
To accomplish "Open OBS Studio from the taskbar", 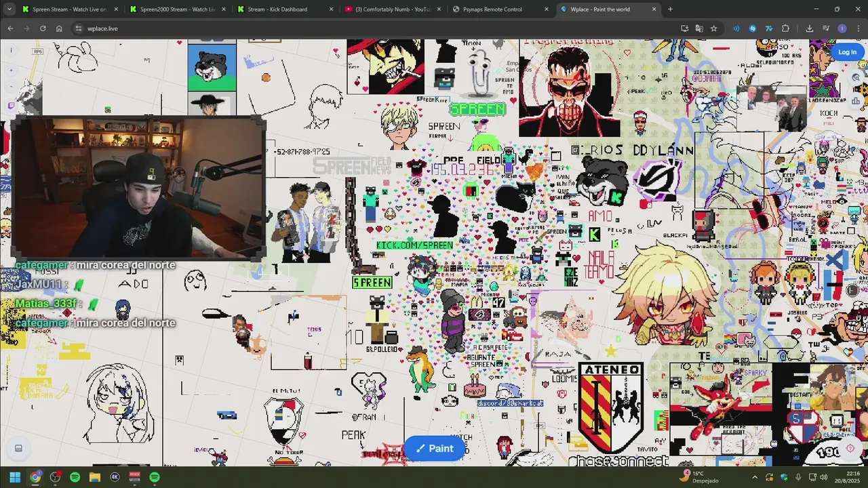I will (55, 477).
